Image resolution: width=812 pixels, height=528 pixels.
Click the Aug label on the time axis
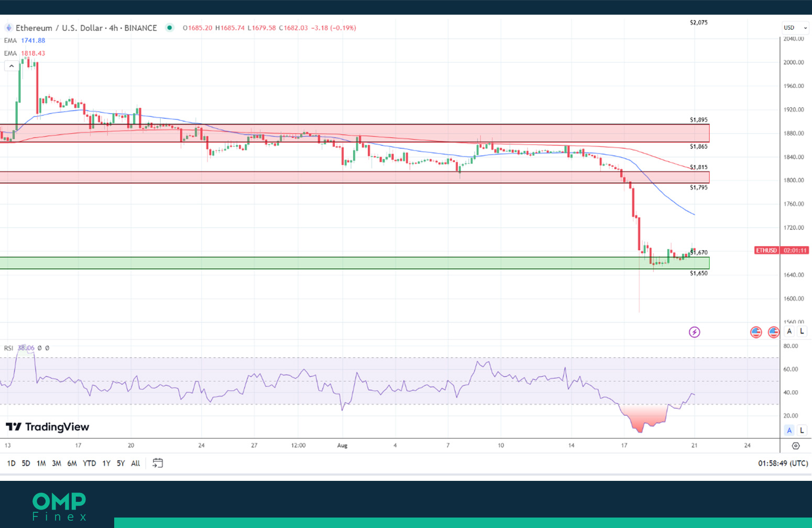[342, 445]
